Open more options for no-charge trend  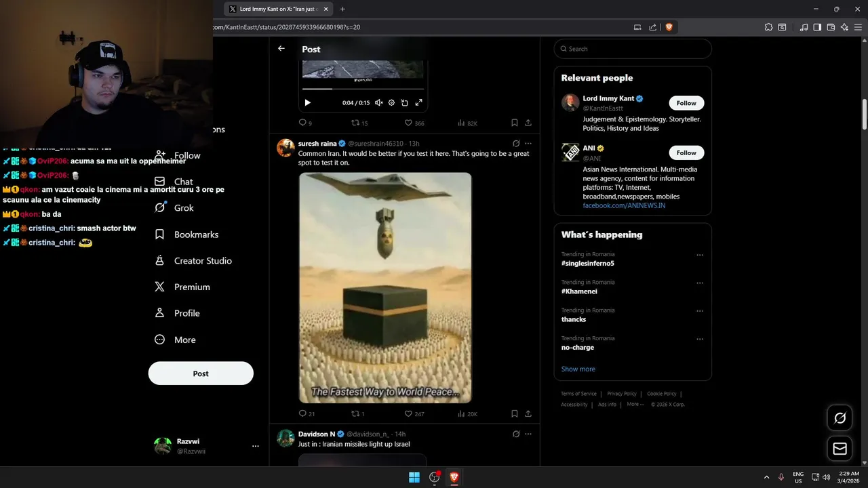[x=700, y=339]
